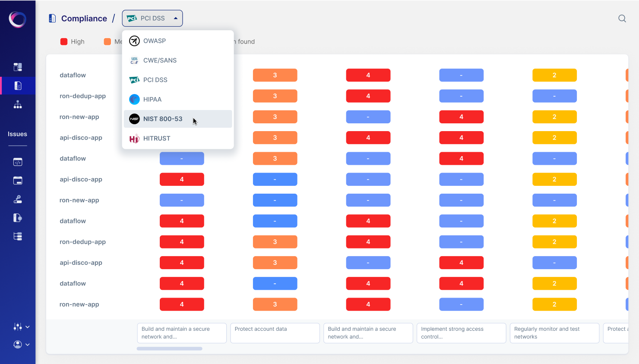Expand the user profile menu chevron
Viewport: 639px width, 364px height.
click(28, 345)
